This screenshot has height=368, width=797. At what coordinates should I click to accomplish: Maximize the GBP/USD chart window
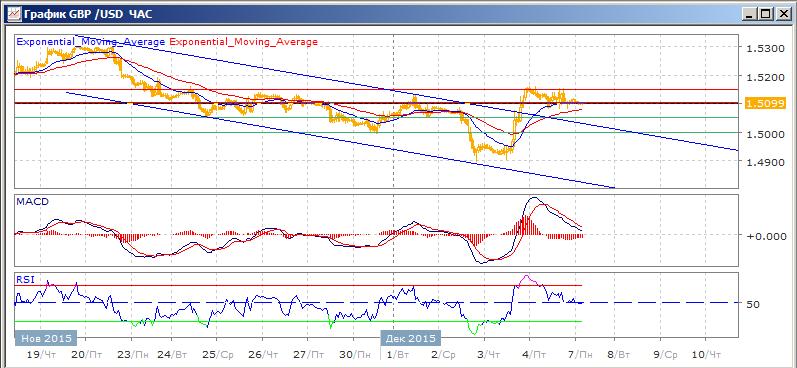[765, 14]
